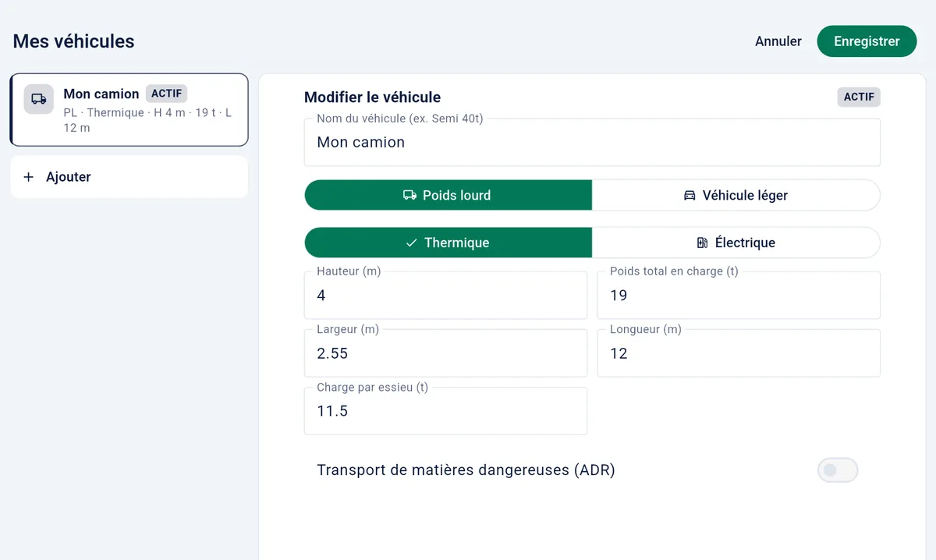Screen dimensions: 936x560
Task: Cancel editing with Annuler
Action: click(x=778, y=41)
